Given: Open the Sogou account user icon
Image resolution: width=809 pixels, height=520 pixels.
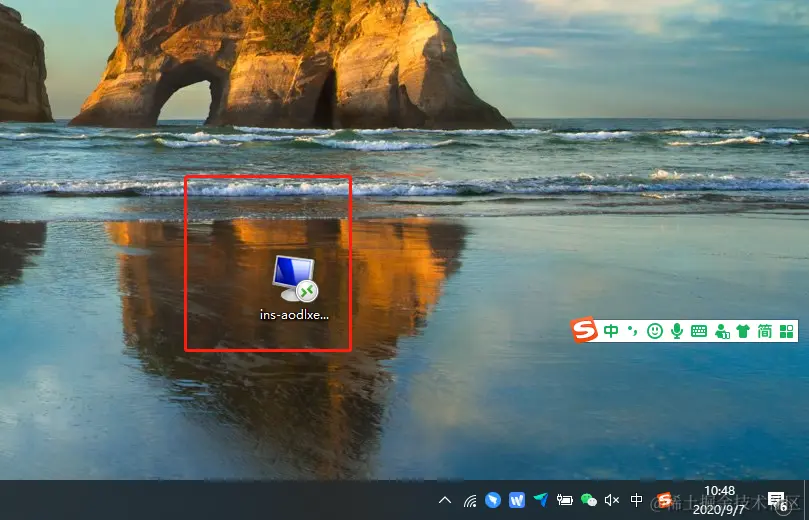Looking at the screenshot, I should coord(721,331).
